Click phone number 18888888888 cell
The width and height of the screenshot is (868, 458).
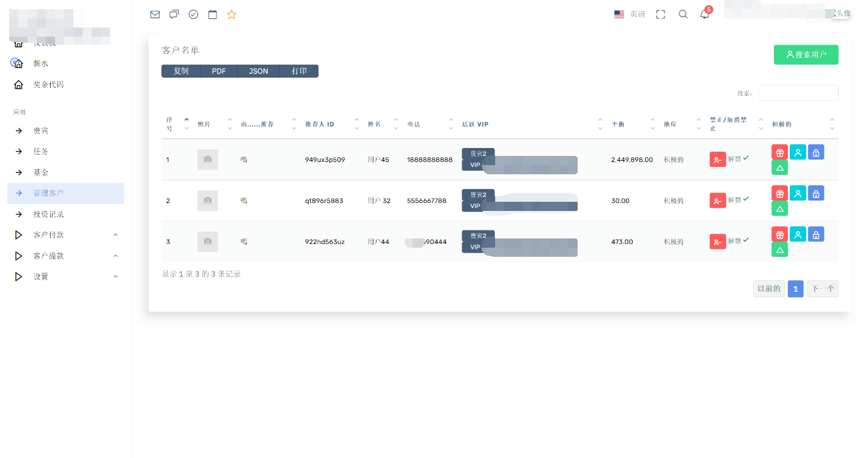tap(430, 160)
